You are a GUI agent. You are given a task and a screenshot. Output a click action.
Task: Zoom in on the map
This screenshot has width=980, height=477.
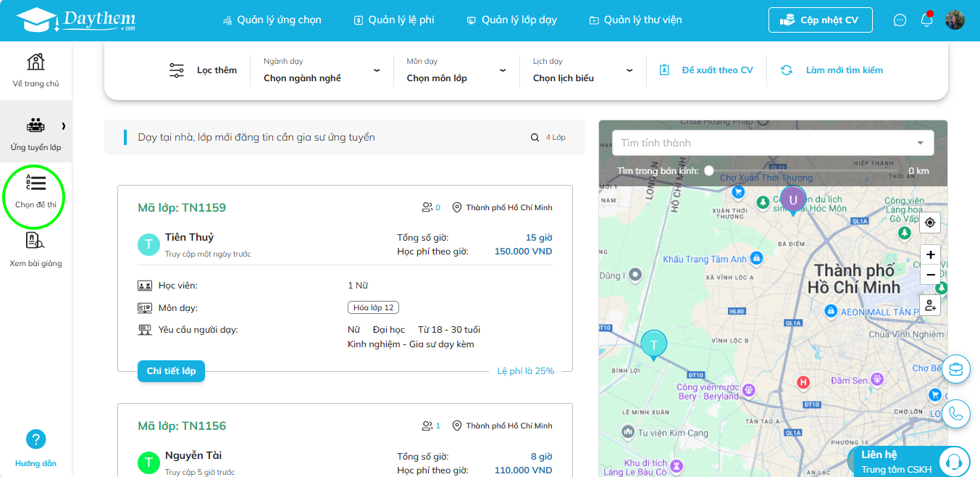931,255
